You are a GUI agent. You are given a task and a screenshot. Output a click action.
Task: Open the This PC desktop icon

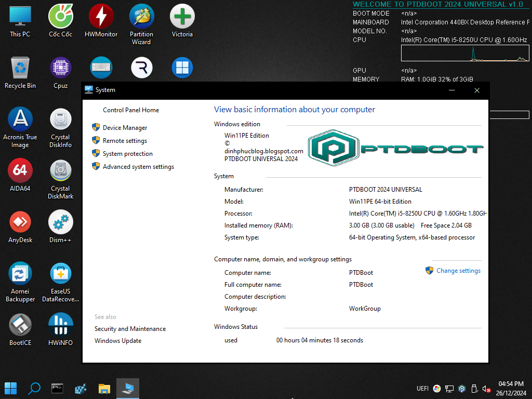click(20, 21)
